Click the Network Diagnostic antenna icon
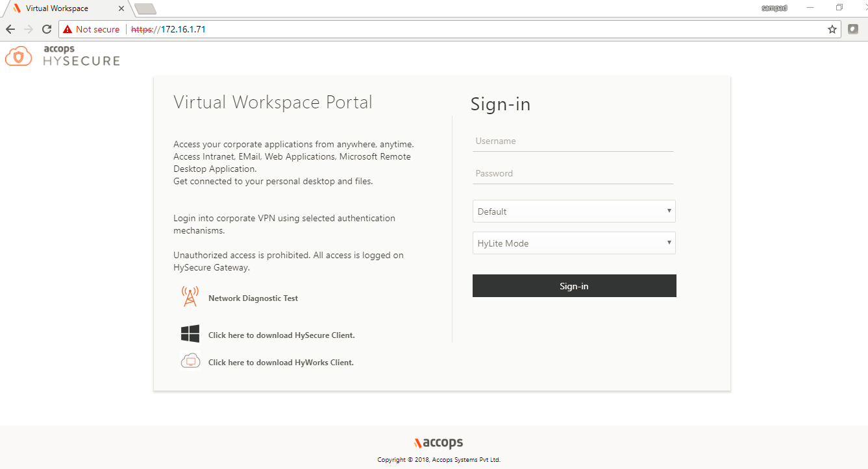Image resolution: width=868 pixels, height=469 pixels. point(190,296)
